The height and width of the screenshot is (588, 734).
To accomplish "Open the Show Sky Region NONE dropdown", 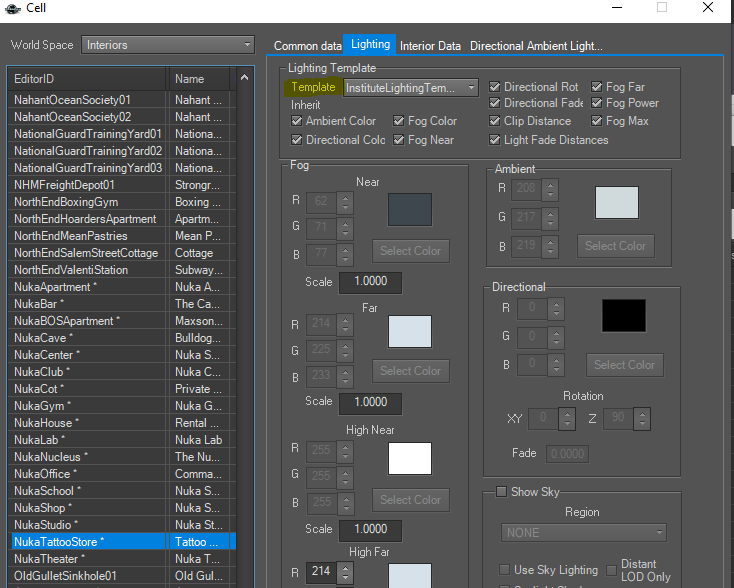I will (584, 533).
